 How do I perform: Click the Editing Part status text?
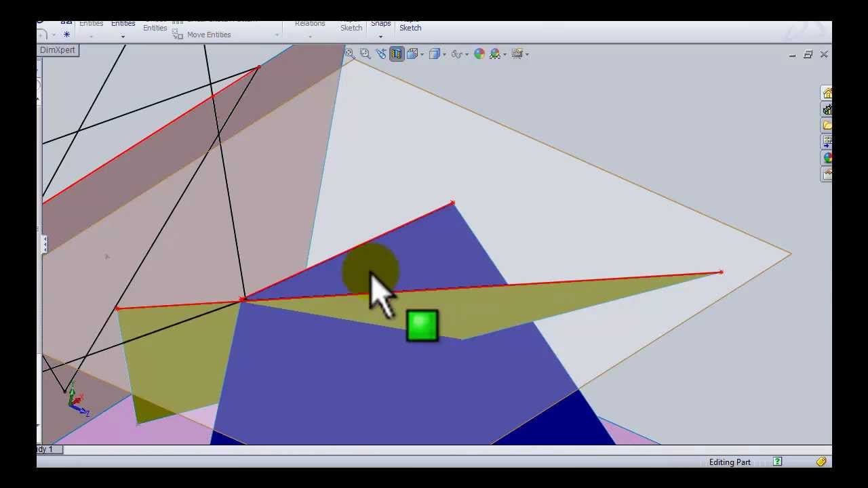(x=730, y=462)
